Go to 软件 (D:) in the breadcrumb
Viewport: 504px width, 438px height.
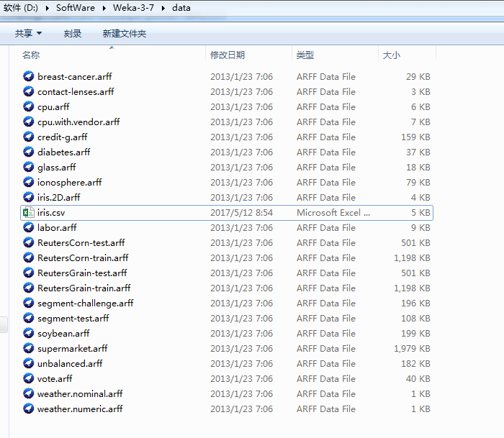pyautogui.click(x=21, y=8)
